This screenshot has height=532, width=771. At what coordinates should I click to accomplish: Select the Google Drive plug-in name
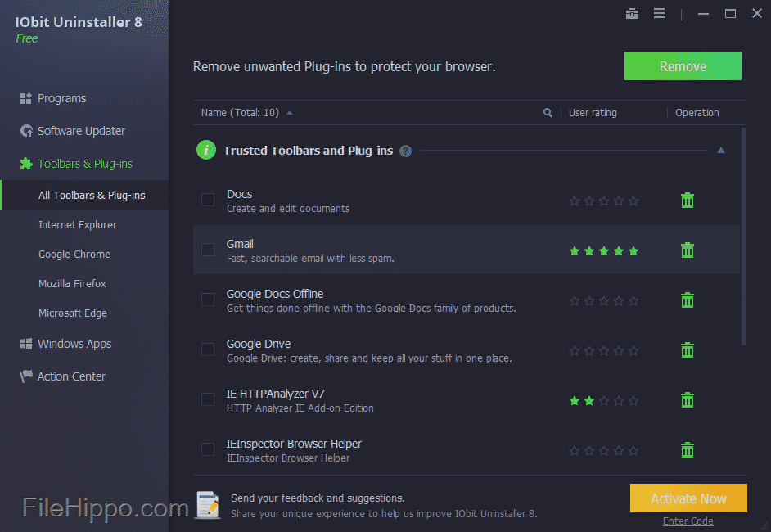click(x=259, y=344)
